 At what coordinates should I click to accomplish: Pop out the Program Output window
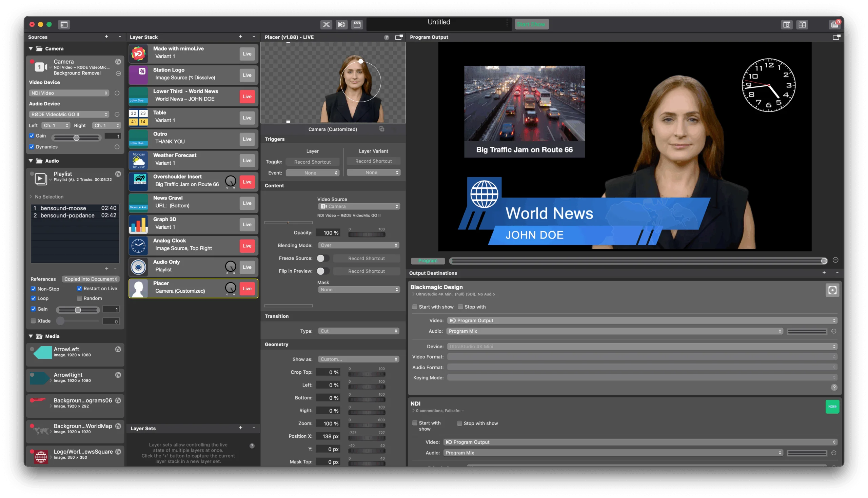pos(836,37)
